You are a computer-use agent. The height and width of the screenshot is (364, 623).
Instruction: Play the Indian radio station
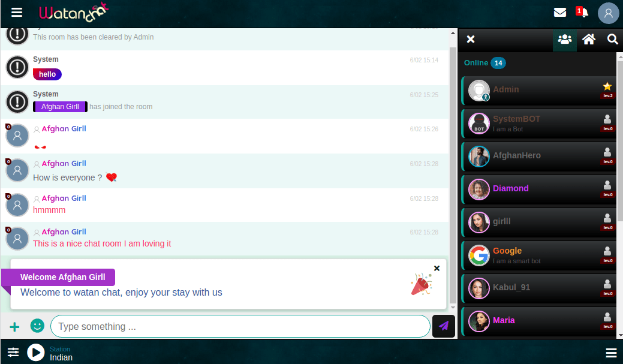coord(36,353)
